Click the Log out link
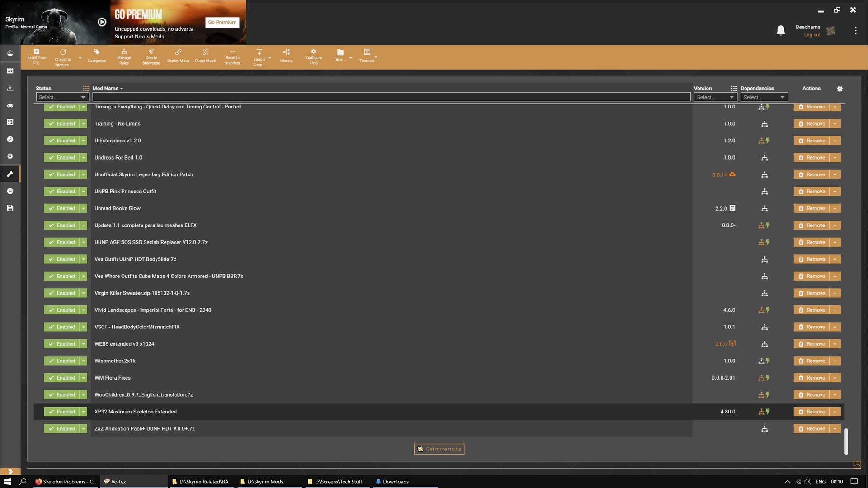 click(812, 35)
